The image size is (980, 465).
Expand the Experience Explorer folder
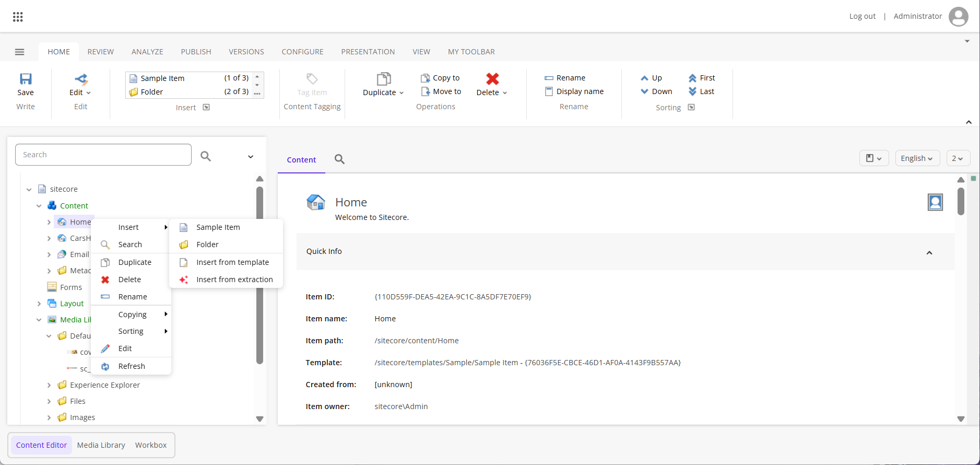click(49, 386)
